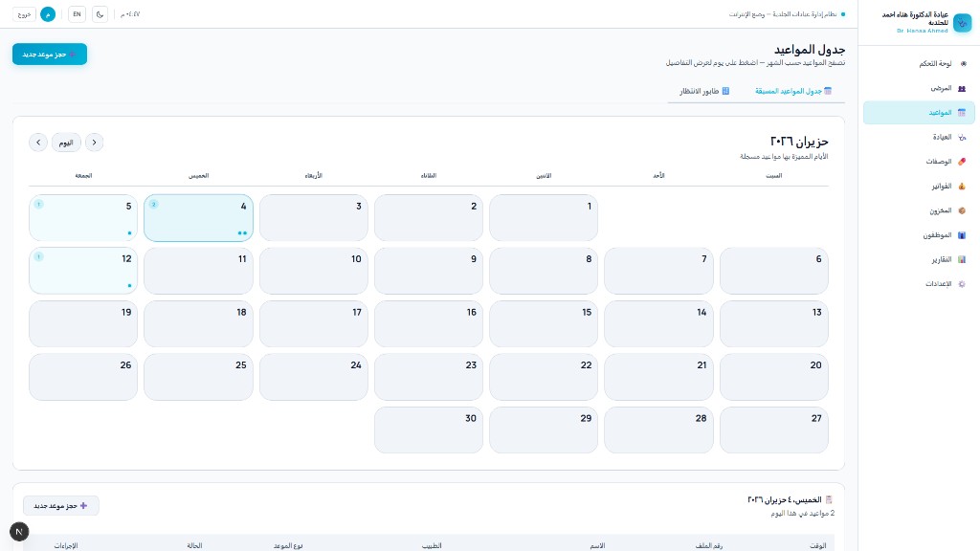Click الحالة column header
Screen dimensions: 980x551
[194, 545]
